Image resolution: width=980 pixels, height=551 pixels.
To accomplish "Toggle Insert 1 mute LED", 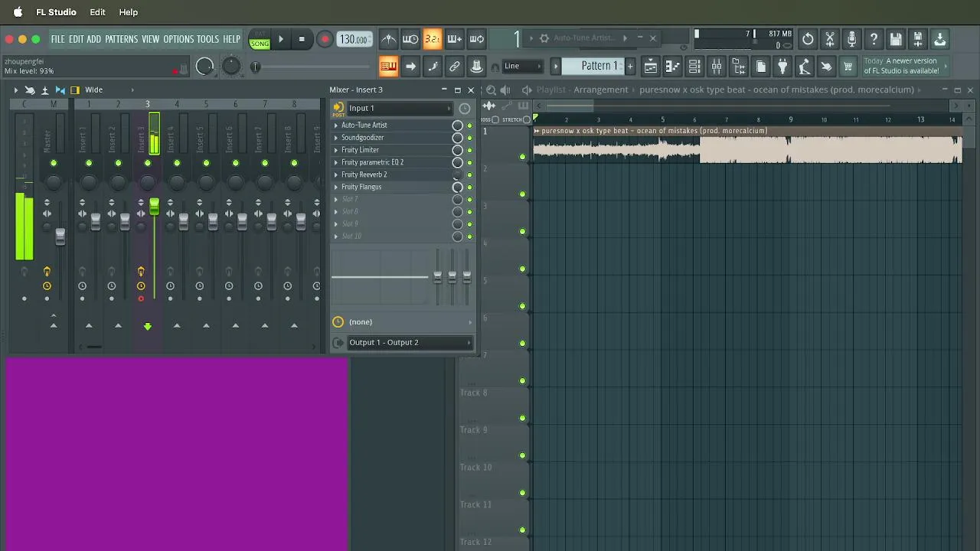I will 89,163.
